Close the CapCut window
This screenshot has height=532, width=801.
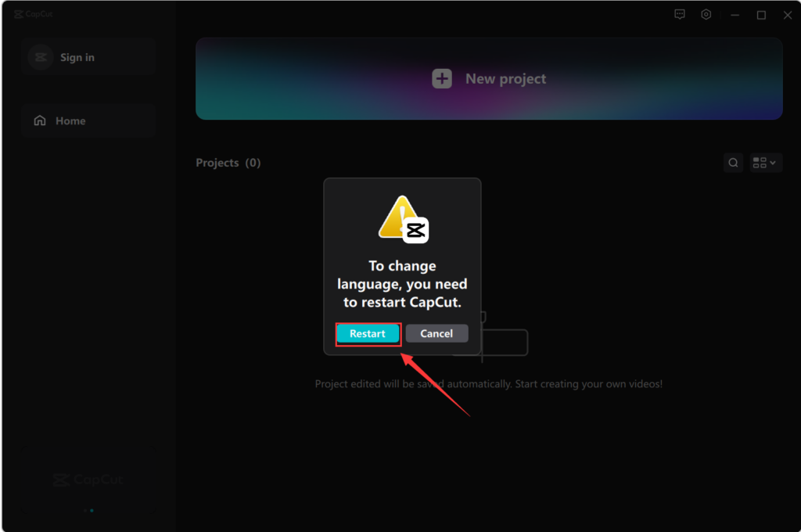click(787, 16)
